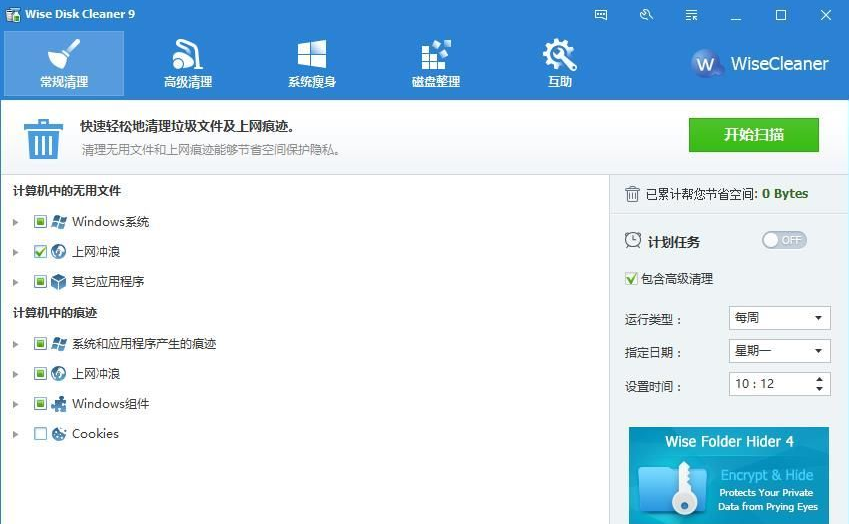Click the puzzle icon of Windows组件

[58, 404]
